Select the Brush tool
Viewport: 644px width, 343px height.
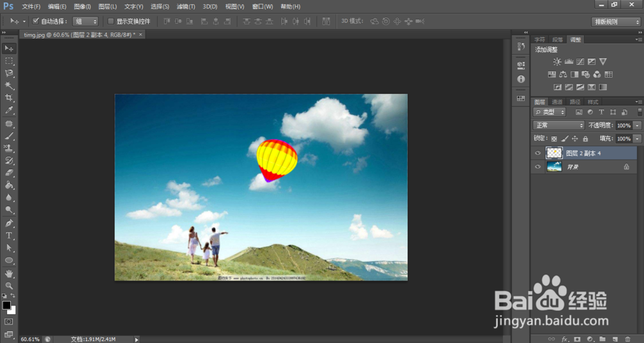pyautogui.click(x=8, y=136)
